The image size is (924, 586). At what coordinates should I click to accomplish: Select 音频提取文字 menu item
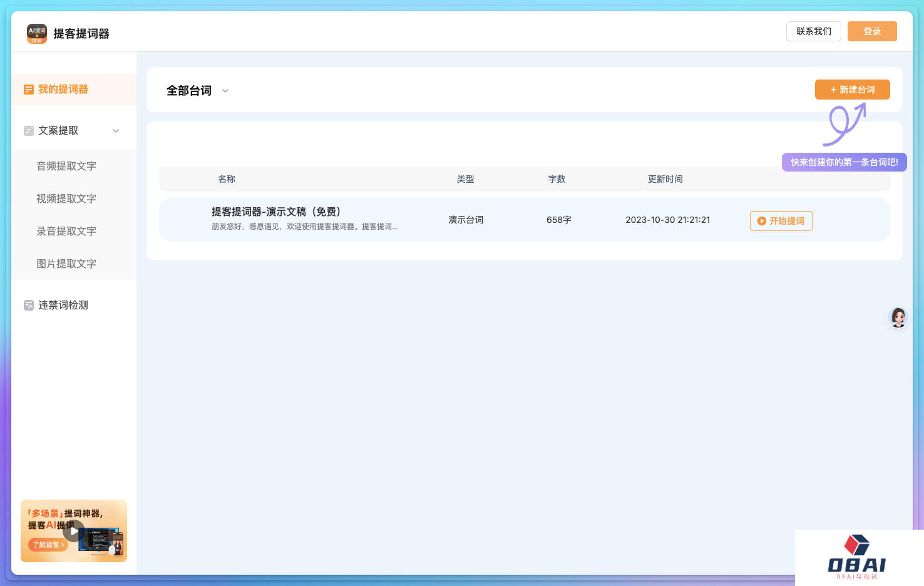[66, 166]
